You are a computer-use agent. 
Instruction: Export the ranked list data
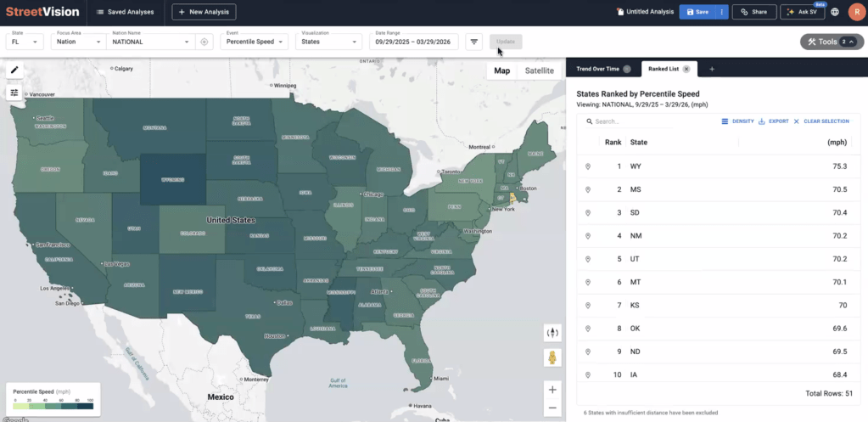click(773, 121)
